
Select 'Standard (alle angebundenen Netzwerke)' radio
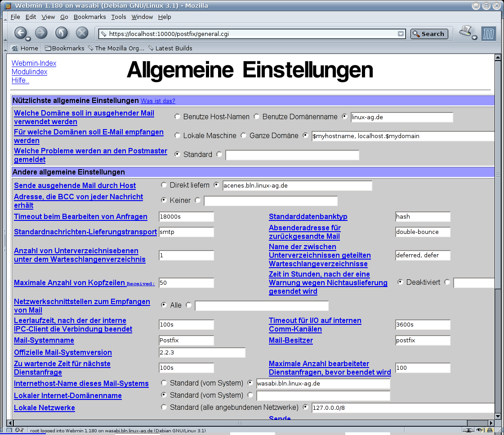coord(164,407)
